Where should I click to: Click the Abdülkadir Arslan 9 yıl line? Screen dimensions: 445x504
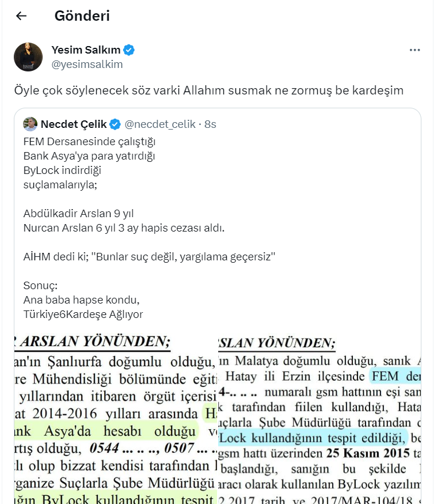[78, 214]
